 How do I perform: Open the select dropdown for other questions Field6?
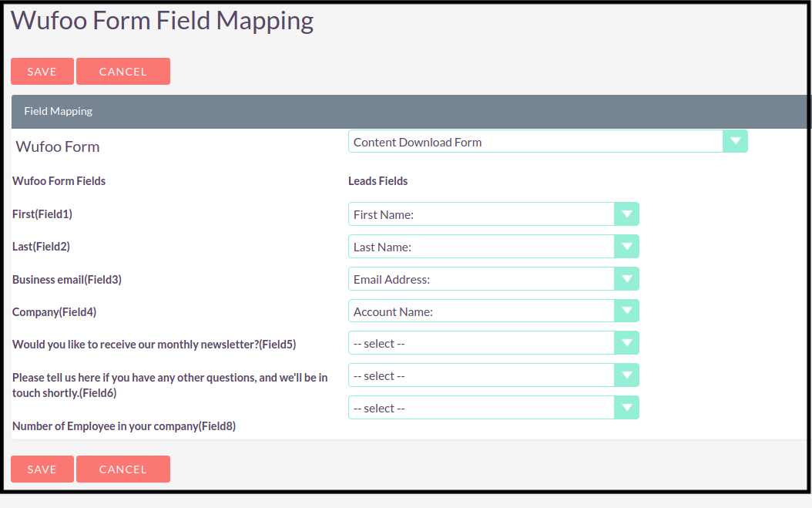point(494,375)
